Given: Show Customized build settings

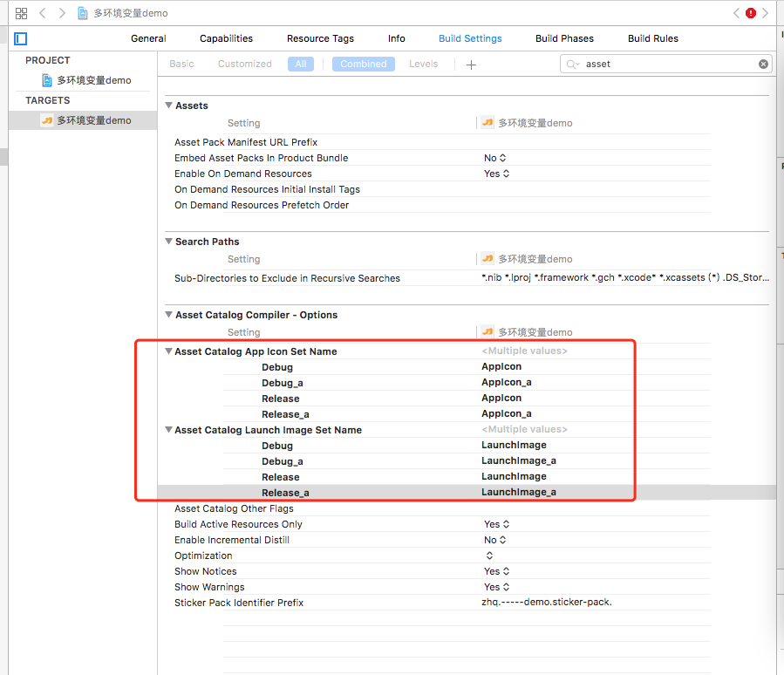Looking at the screenshot, I should click(x=244, y=64).
